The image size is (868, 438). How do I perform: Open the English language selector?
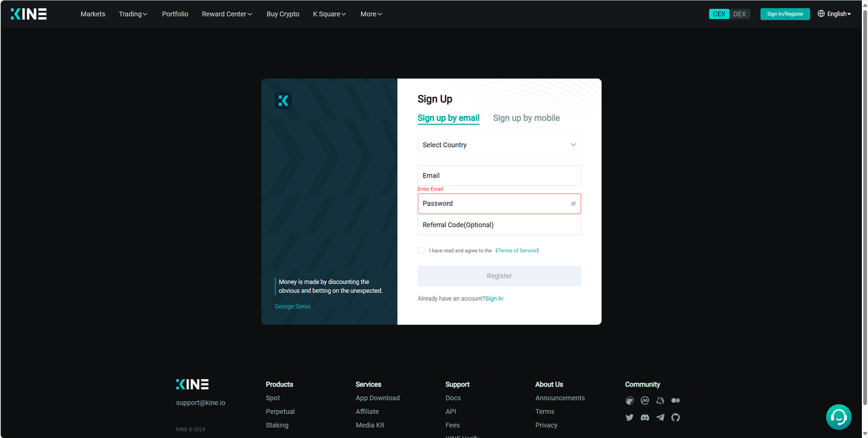pos(834,14)
